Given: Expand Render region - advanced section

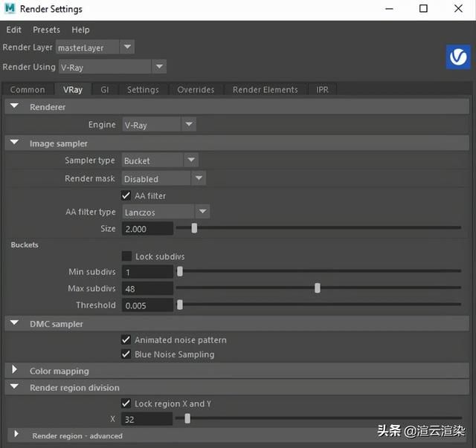Looking at the screenshot, I should click(15, 435).
